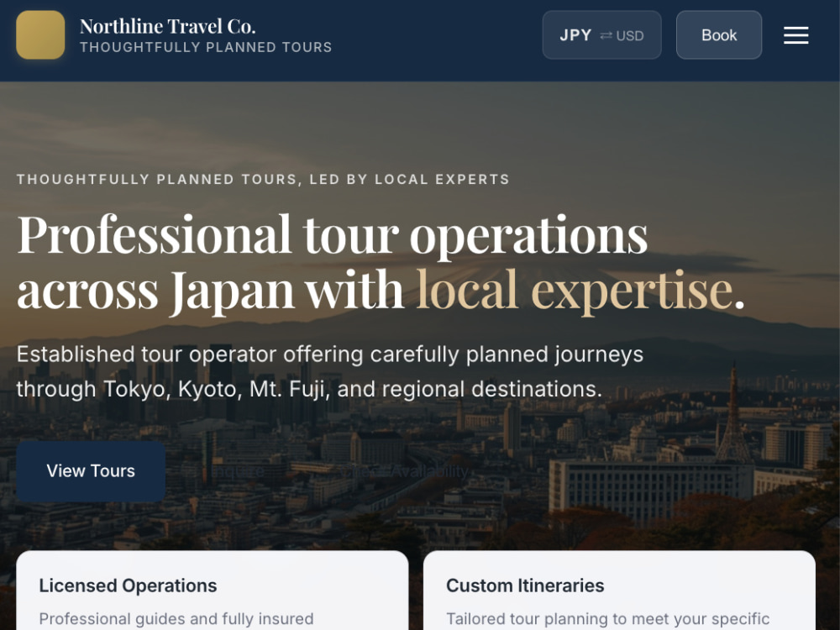This screenshot has width=840, height=630.
Task: Click the Custom Itineraries card heading
Action: pos(525,585)
